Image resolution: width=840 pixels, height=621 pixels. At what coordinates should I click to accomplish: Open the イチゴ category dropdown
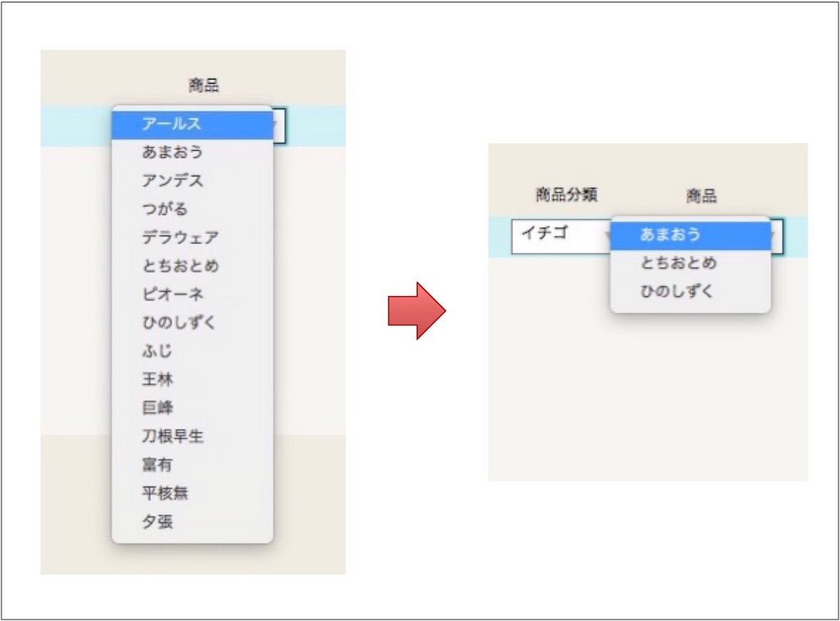click(x=561, y=235)
